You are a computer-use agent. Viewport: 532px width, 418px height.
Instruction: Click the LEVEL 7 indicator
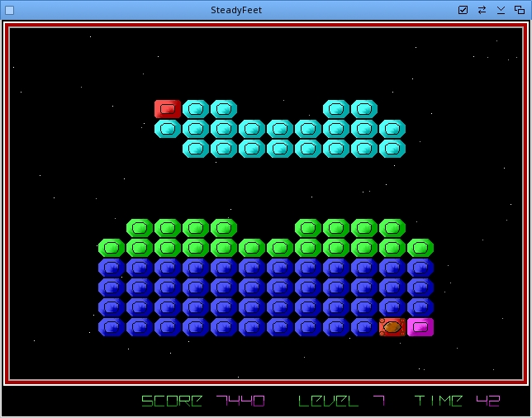pyautogui.click(x=341, y=401)
